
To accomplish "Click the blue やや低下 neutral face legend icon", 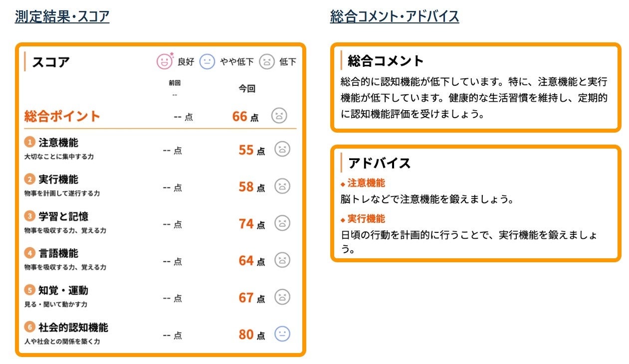I will coord(207,62).
